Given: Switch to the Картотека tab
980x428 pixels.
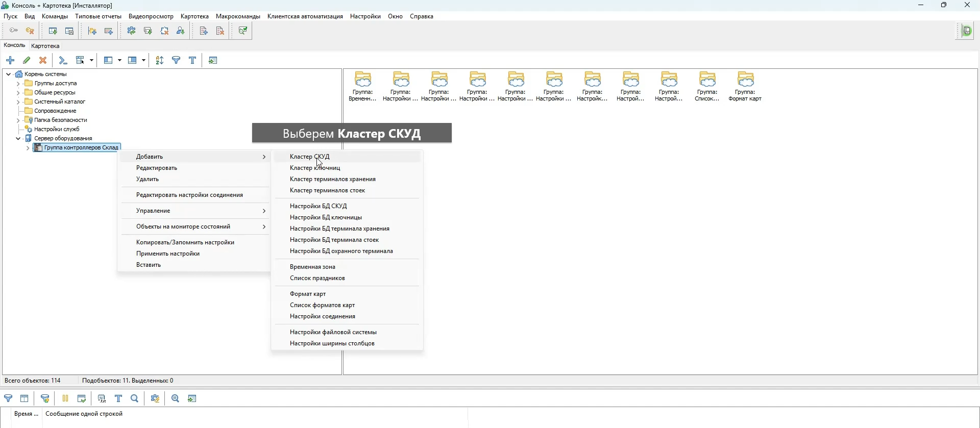Looking at the screenshot, I should pyautogui.click(x=45, y=46).
